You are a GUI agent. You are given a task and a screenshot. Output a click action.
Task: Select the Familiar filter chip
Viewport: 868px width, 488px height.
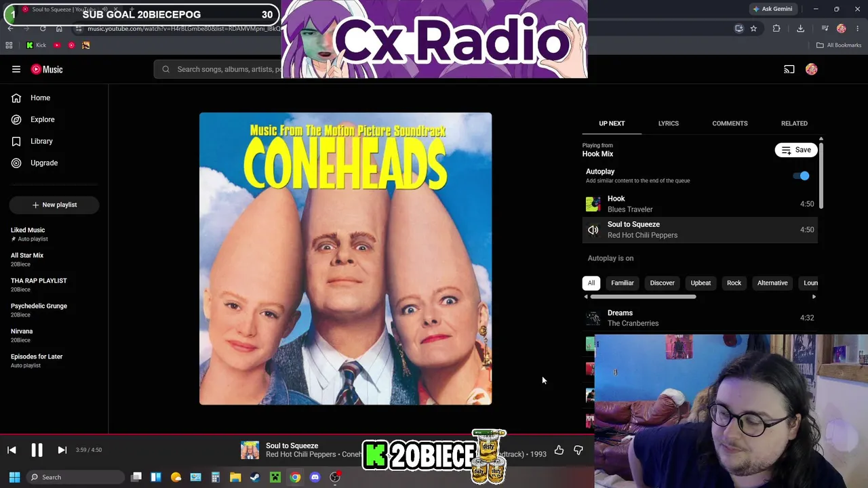623,283
